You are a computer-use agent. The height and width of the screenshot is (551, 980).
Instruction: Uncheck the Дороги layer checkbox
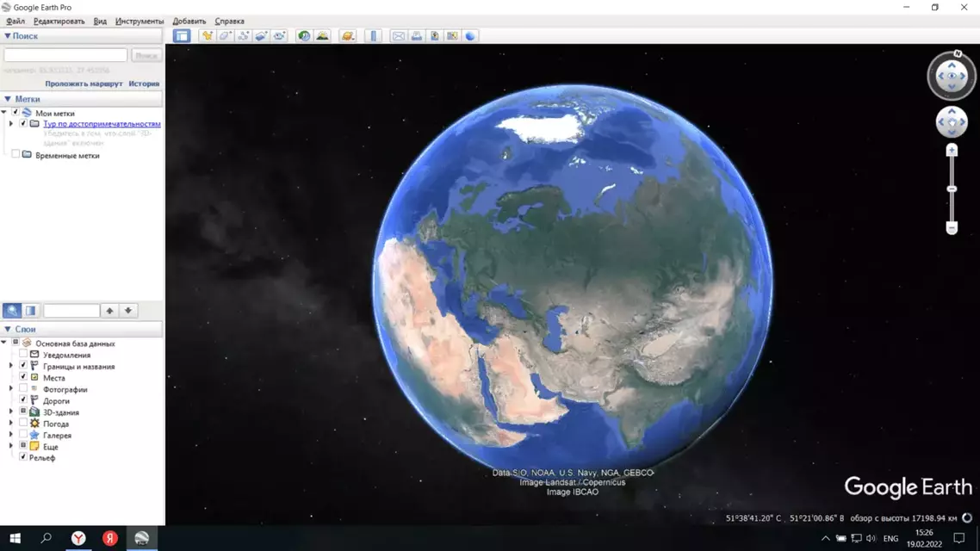[23, 400]
